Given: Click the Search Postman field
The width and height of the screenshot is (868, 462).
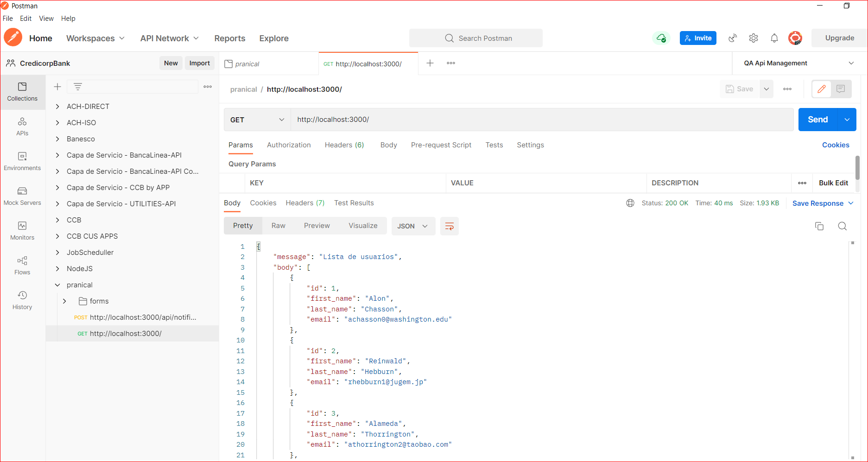Looking at the screenshot, I should click(476, 38).
